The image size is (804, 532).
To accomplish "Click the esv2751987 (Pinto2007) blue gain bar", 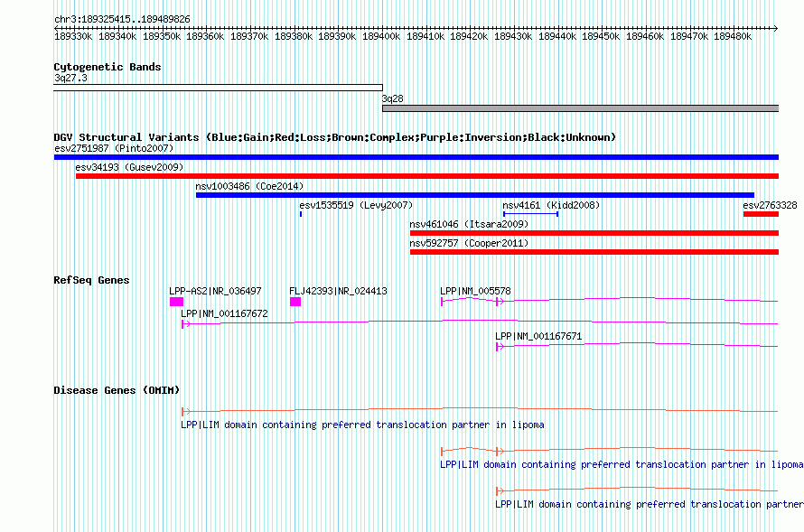I will [416, 157].
